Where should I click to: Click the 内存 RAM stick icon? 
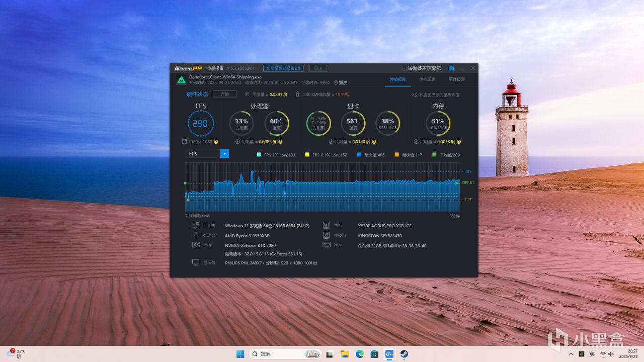[x=327, y=245]
